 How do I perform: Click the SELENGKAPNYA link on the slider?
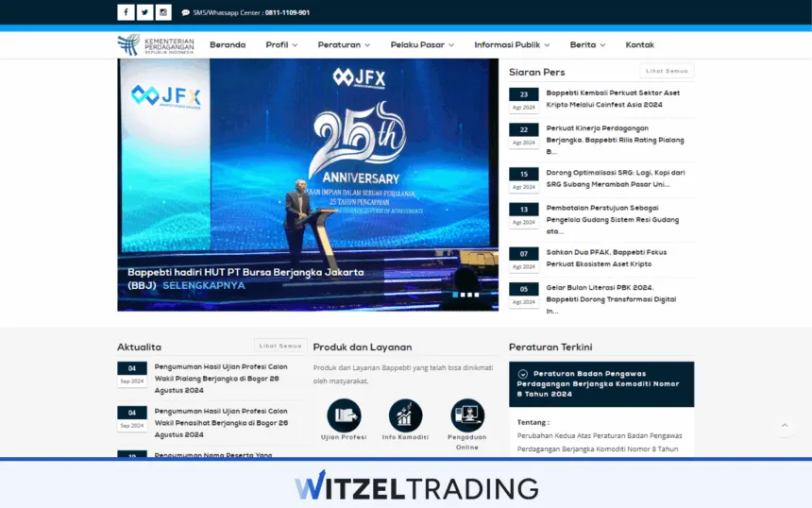(x=204, y=285)
